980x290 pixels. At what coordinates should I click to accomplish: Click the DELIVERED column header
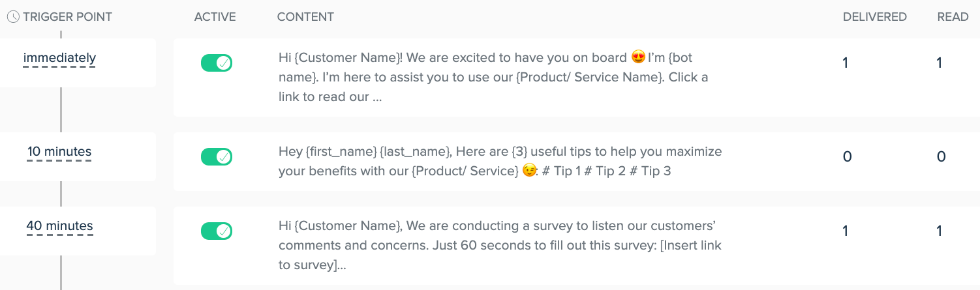(875, 17)
